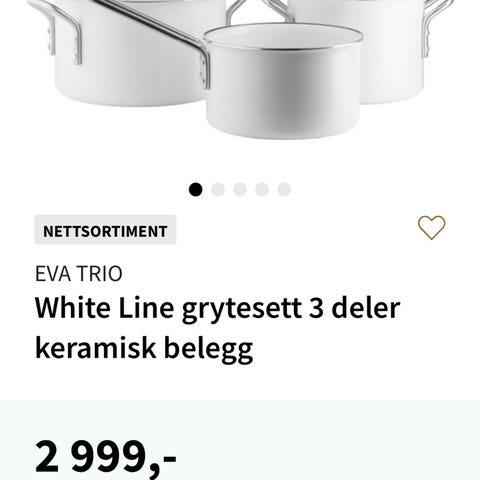Add product to wishlist with heart icon
The width and height of the screenshot is (480, 480).
[432, 228]
